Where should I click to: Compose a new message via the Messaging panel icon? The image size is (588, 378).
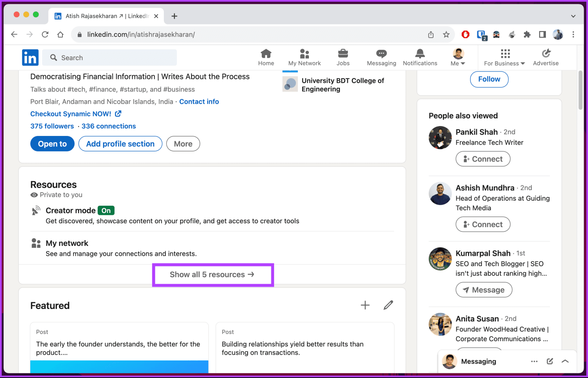coord(550,361)
